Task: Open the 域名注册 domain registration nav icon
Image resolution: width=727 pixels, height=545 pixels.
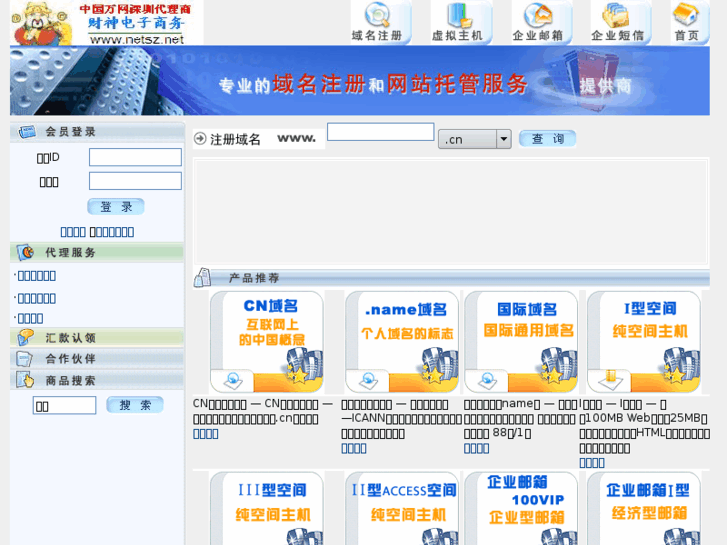Action: [x=380, y=22]
